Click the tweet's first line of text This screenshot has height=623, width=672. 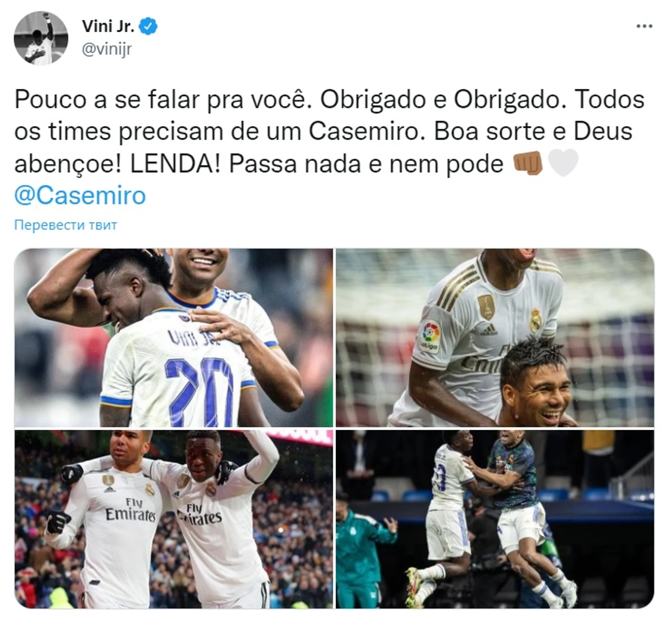tap(330, 99)
